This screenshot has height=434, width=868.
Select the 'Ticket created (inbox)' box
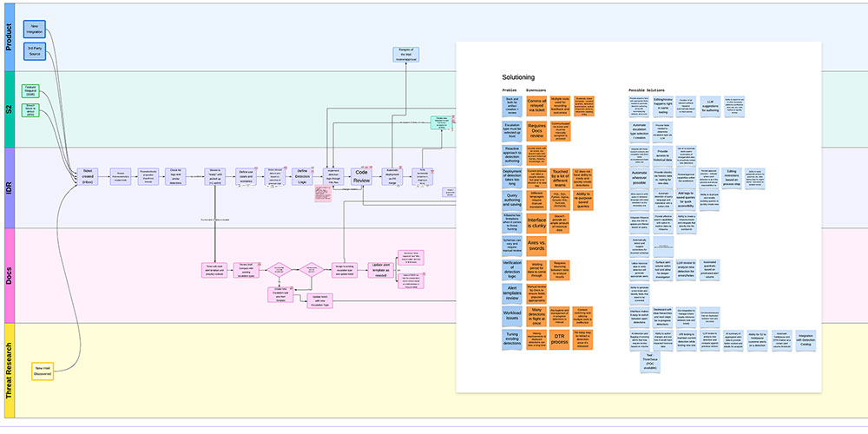[x=87, y=176]
